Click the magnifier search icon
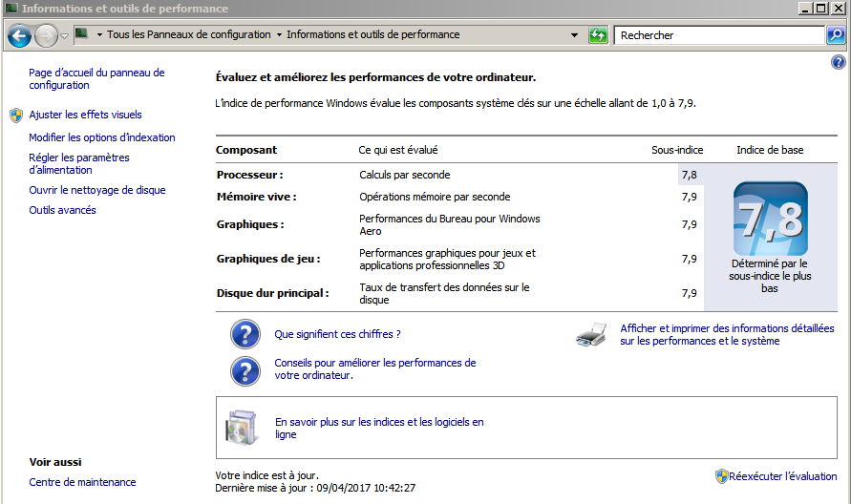The image size is (851, 504). click(836, 35)
